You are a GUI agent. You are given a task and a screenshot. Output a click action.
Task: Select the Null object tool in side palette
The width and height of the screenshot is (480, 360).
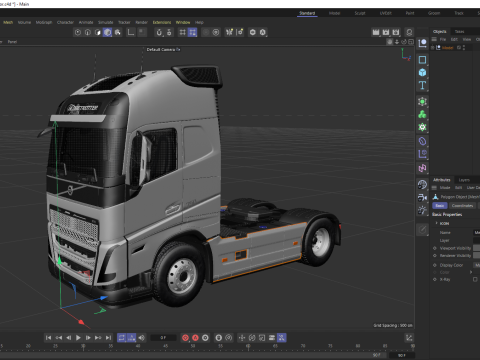point(422,43)
